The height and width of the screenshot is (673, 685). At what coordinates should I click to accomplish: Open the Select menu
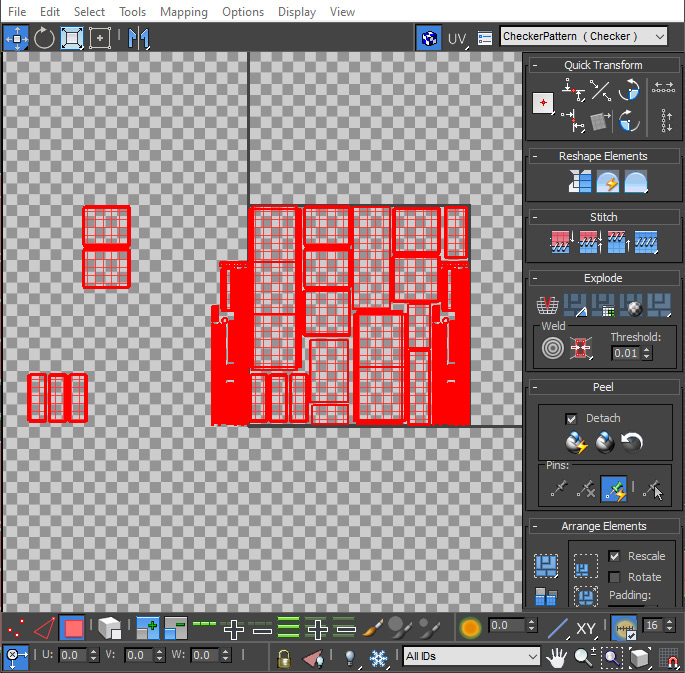[89, 12]
